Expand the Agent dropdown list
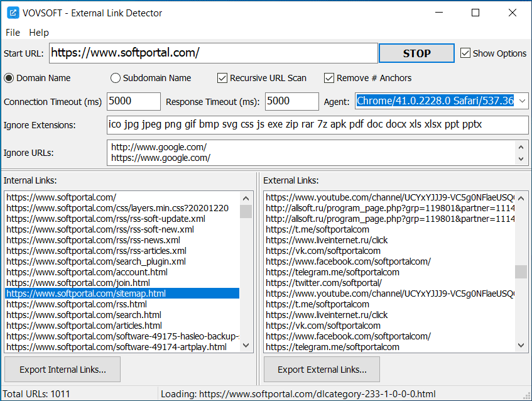This screenshot has width=532, height=401. point(522,101)
